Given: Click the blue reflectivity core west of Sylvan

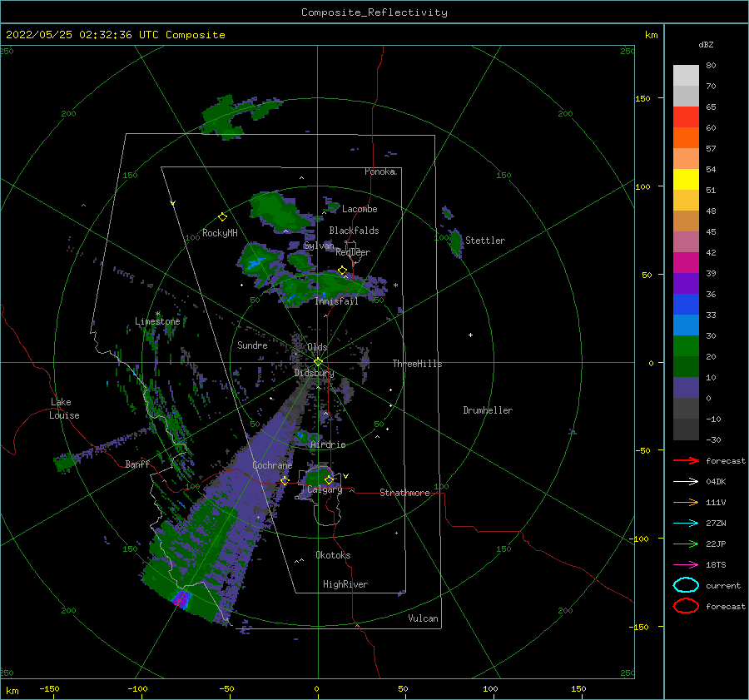Looking at the screenshot, I should click(x=255, y=263).
